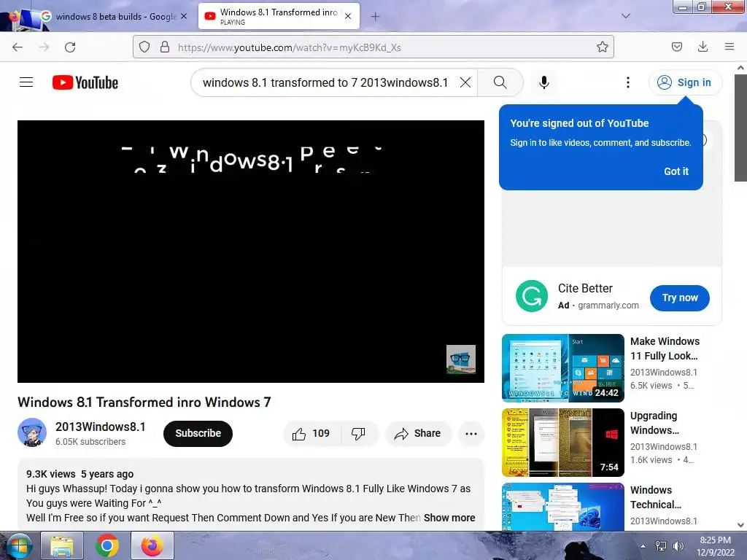
Task: Open more actions ellipsis under video
Action: click(x=471, y=433)
